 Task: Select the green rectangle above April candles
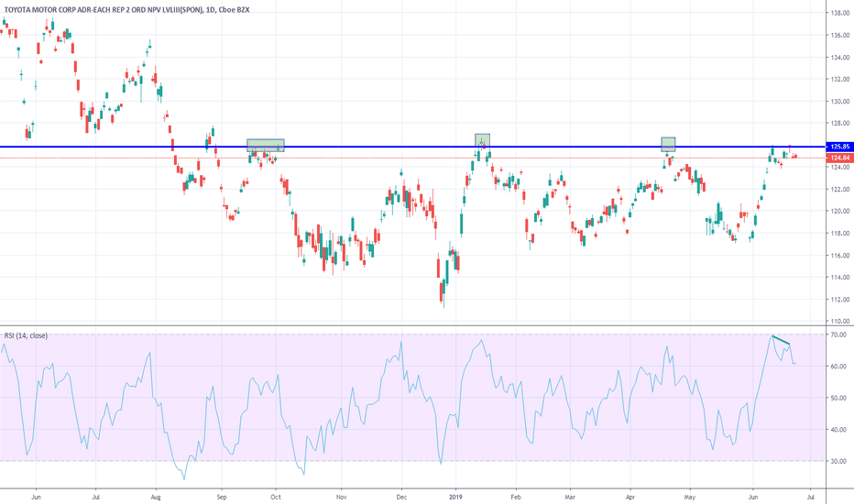[x=668, y=145]
